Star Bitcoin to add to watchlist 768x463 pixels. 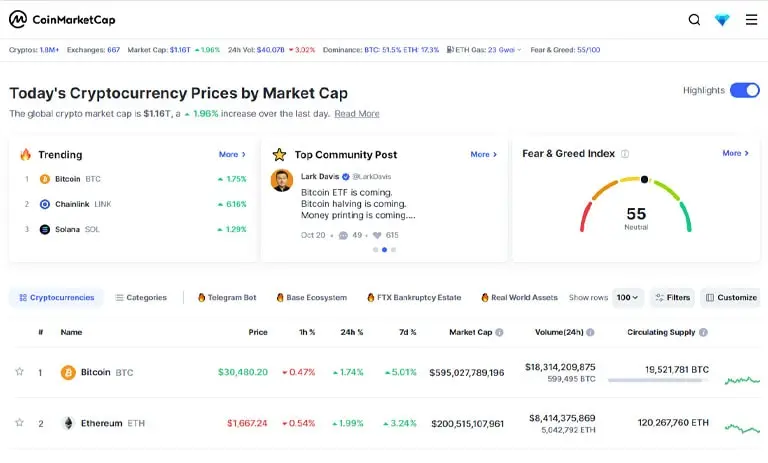tap(19, 371)
